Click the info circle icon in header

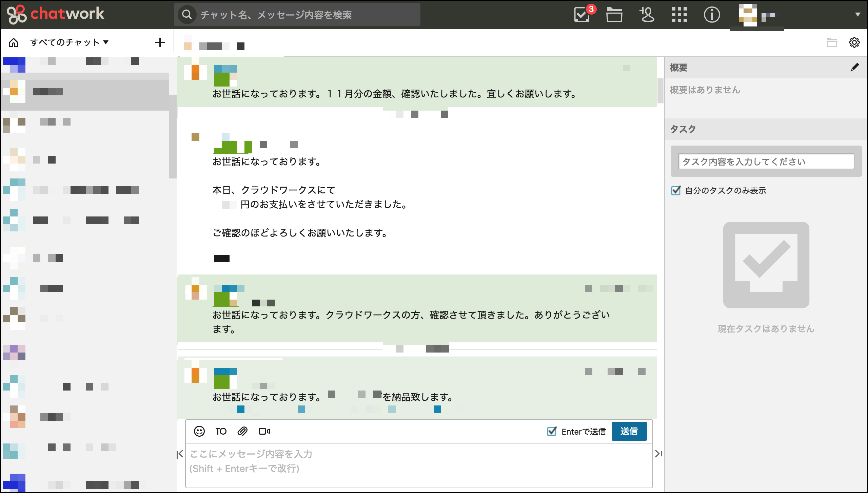712,15
